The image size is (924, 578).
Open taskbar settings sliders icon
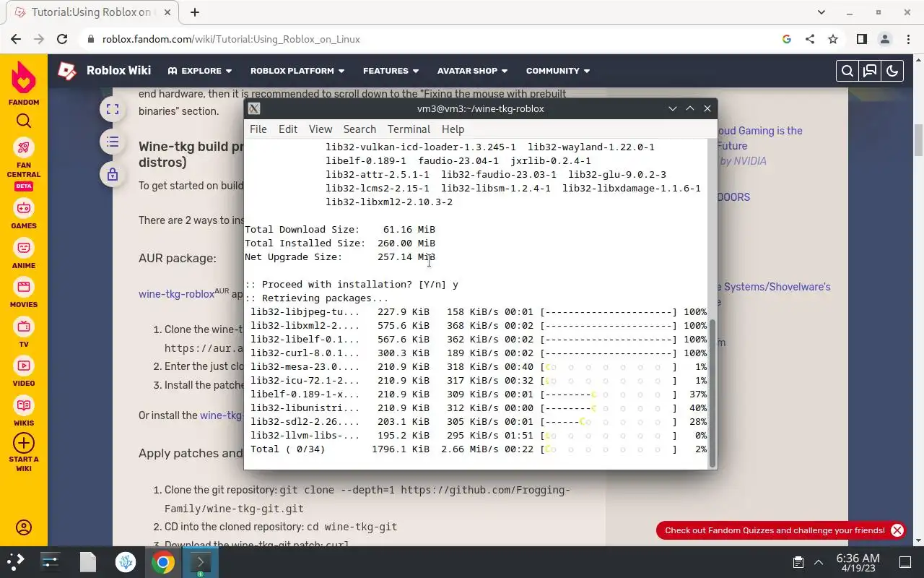tap(51, 562)
